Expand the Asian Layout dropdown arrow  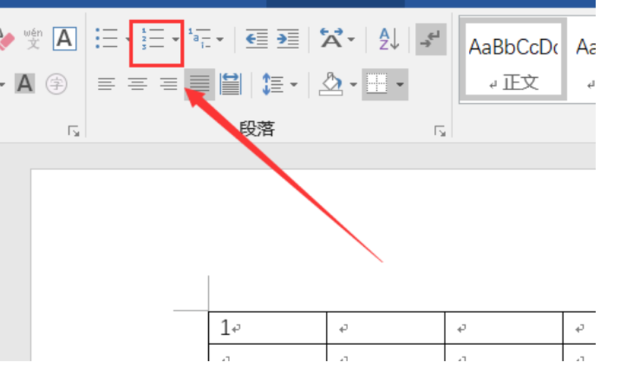pyautogui.click(x=351, y=39)
